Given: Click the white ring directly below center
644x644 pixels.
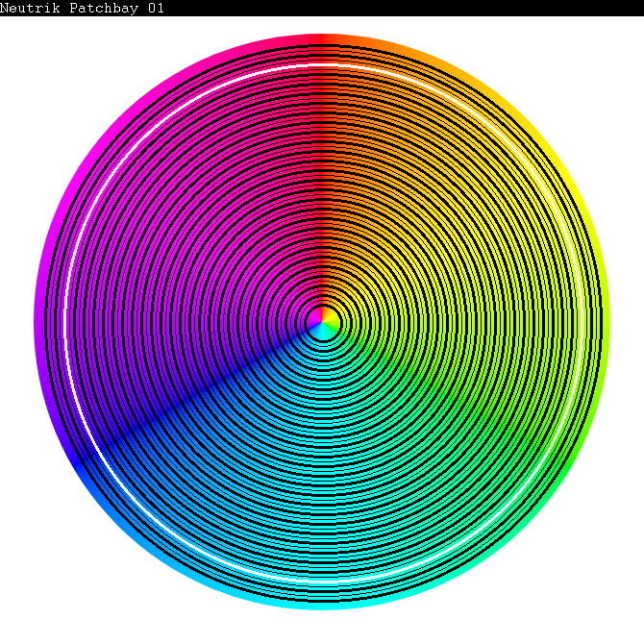Looking at the screenshot, I should point(322,579).
